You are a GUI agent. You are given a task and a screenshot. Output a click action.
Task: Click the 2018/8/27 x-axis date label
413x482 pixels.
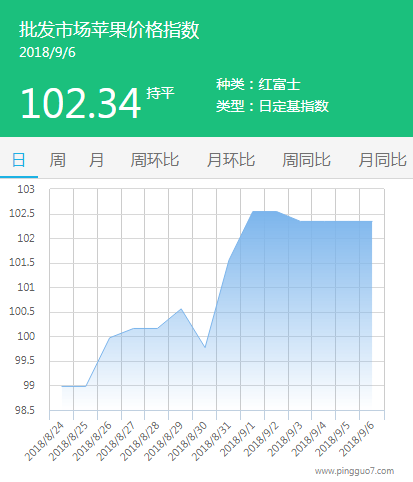(x=116, y=441)
